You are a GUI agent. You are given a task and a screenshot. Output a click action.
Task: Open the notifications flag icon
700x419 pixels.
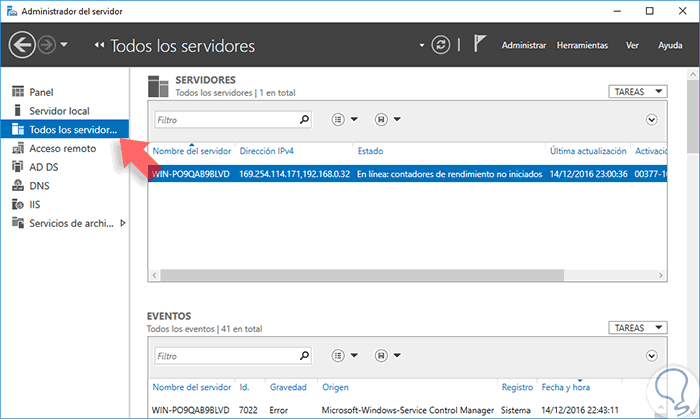tap(479, 44)
